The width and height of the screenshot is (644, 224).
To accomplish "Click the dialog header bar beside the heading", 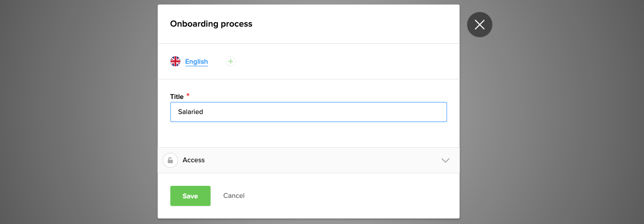I will click(x=362, y=24).
